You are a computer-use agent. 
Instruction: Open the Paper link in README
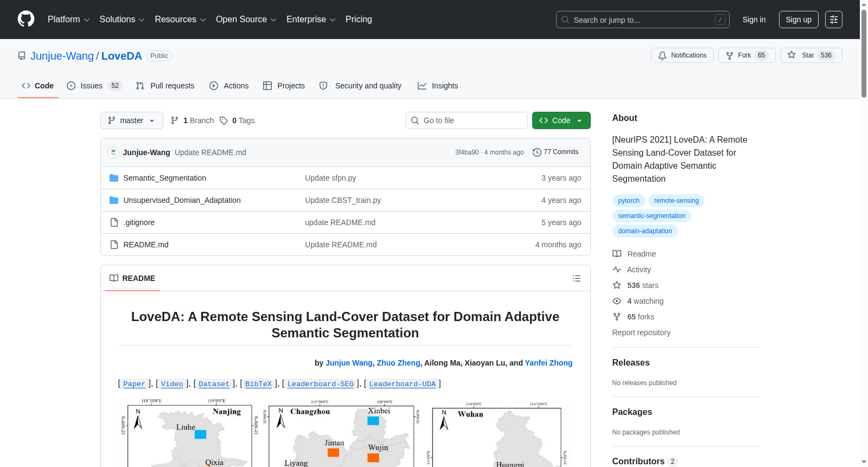(134, 384)
